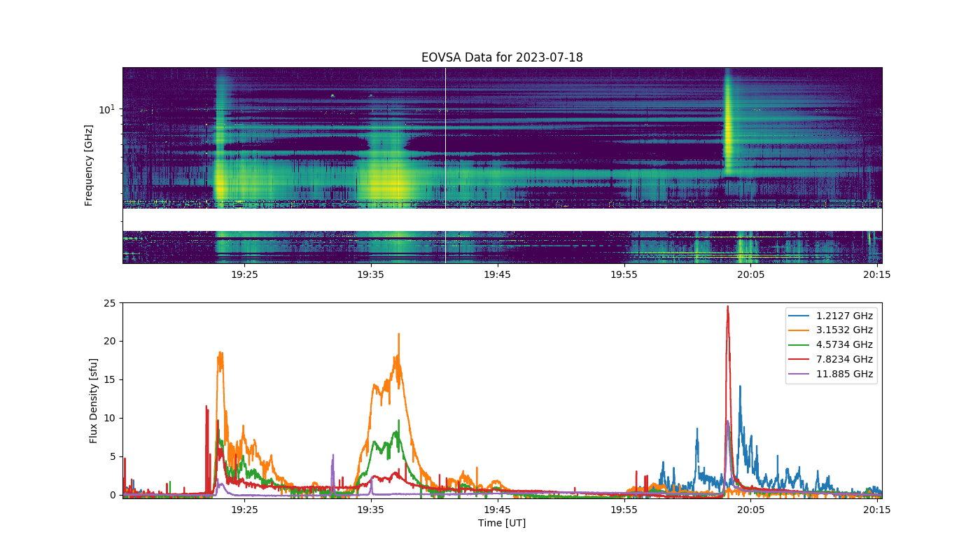Click the purple legend line swatch
This screenshot has width=980, height=560.
pyautogui.click(x=800, y=374)
